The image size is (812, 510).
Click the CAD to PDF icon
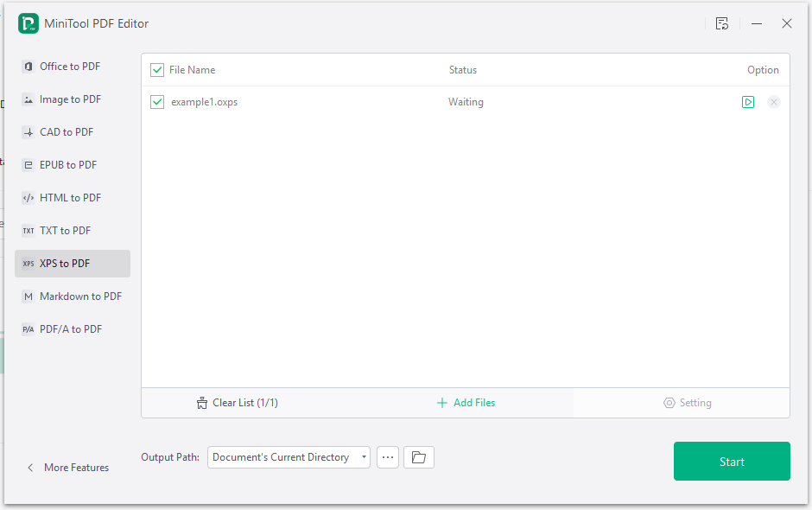29,132
